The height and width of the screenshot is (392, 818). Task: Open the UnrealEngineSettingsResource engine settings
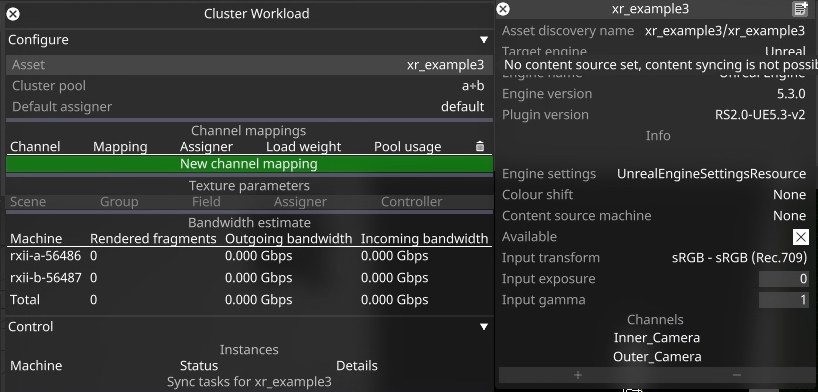coord(712,174)
